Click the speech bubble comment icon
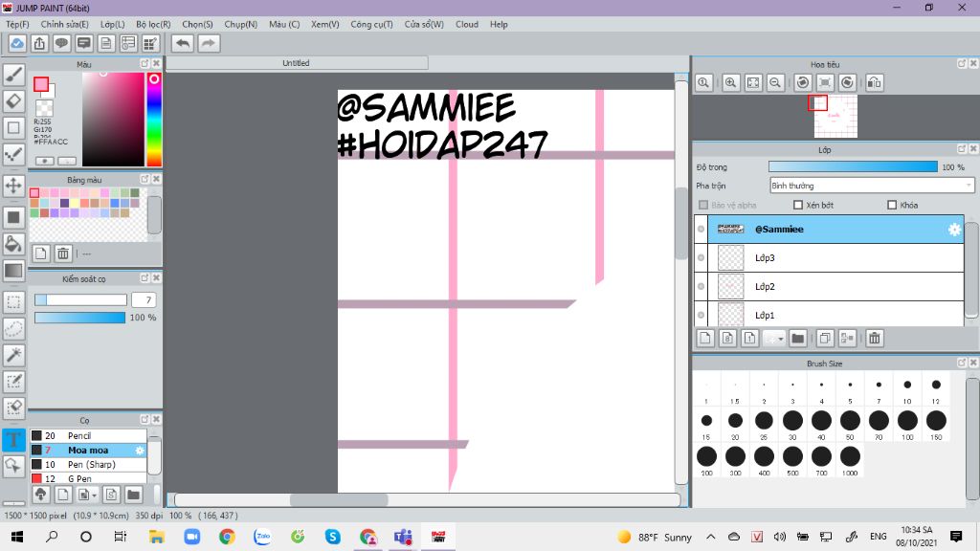The width and height of the screenshot is (980, 551). (61, 43)
